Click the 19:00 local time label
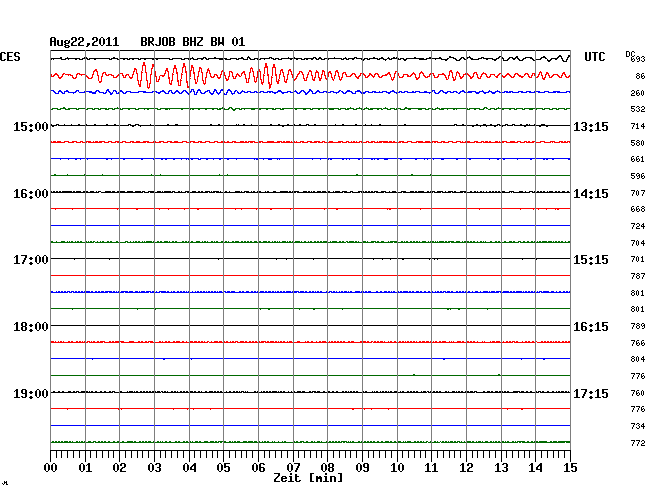Image resolution: width=650 pixels, height=494 pixels. click(x=31, y=393)
